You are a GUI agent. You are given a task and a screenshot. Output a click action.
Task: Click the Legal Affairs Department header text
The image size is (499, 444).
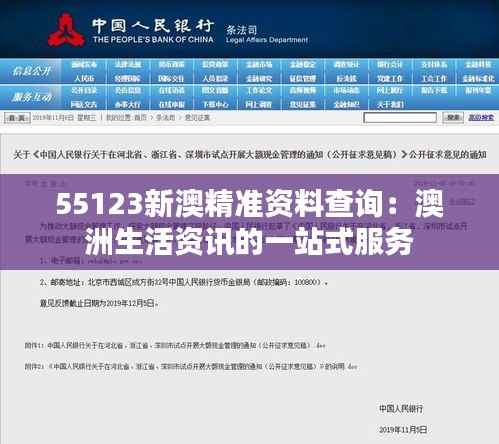point(267,40)
